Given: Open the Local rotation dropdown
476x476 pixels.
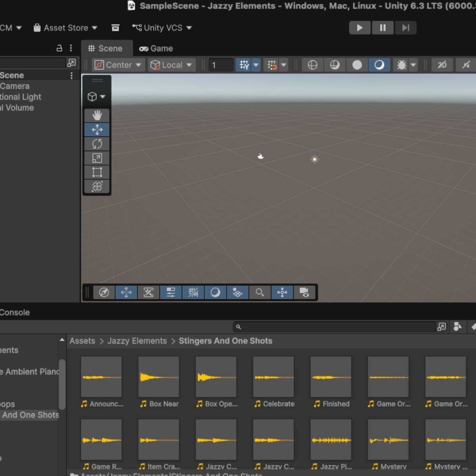Looking at the screenshot, I should coord(171,65).
